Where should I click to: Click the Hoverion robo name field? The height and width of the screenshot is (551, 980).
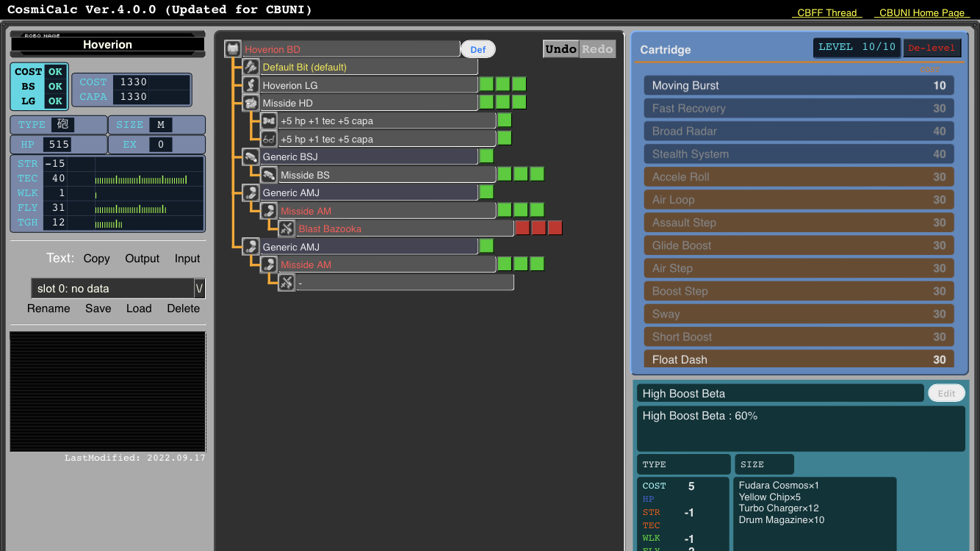[107, 45]
